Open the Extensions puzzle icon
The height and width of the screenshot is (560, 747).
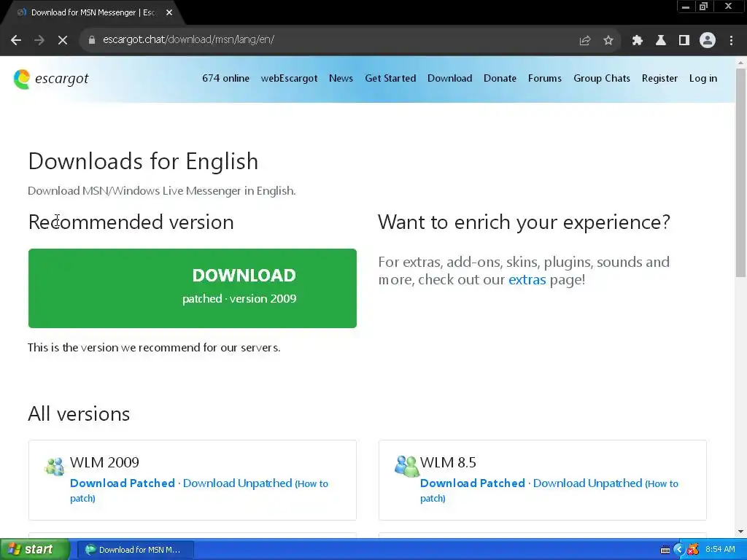pos(637,41)
